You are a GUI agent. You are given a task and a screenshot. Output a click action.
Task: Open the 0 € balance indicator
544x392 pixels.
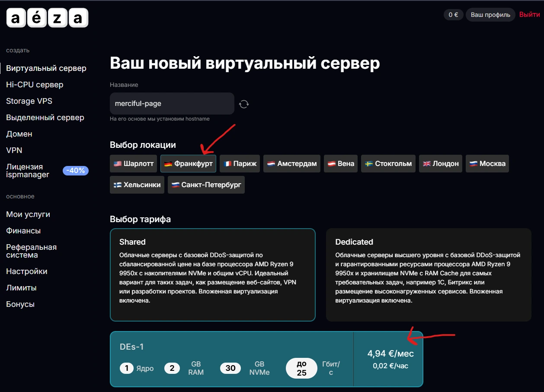tap(453, 15)
